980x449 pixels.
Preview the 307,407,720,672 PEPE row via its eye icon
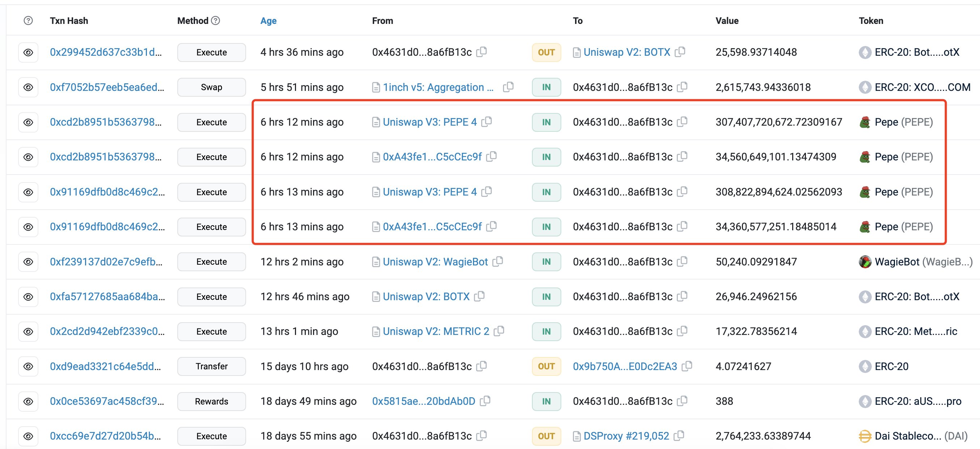click(x=28, y=122)
